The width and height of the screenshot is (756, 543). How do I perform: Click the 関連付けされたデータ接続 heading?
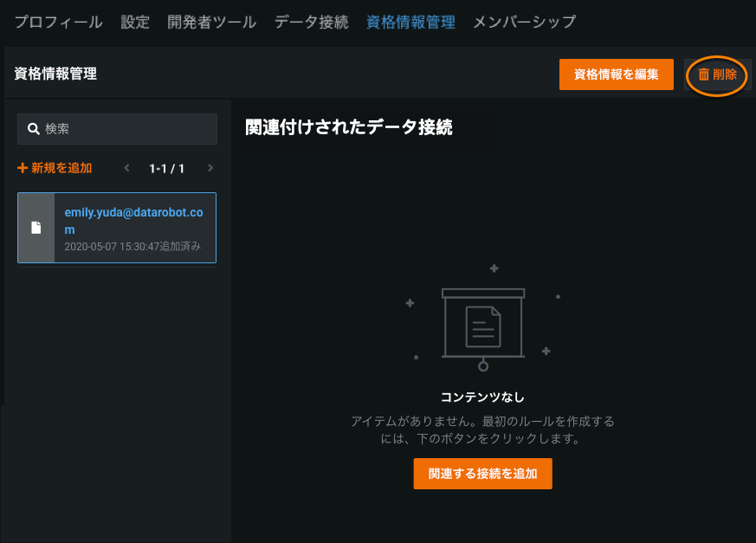click(x=349, y=127)
